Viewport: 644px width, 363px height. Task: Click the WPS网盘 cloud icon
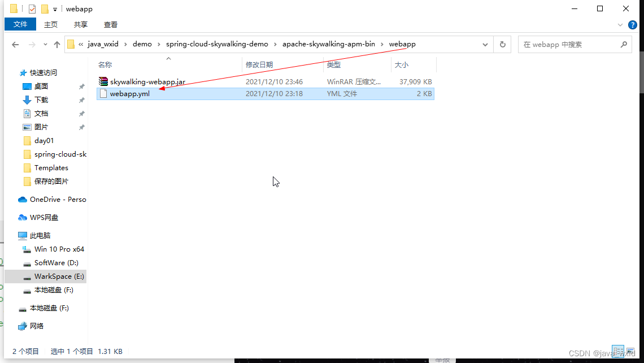tap(23, 218)
